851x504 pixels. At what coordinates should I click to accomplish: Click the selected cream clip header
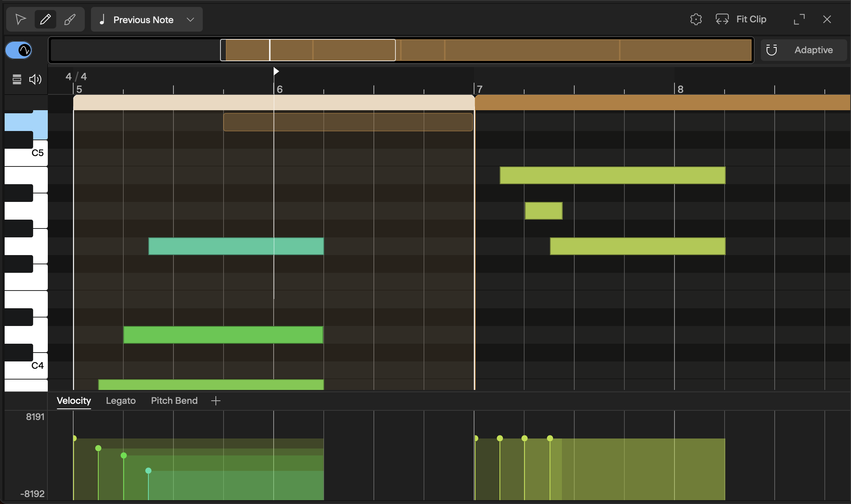274,102
